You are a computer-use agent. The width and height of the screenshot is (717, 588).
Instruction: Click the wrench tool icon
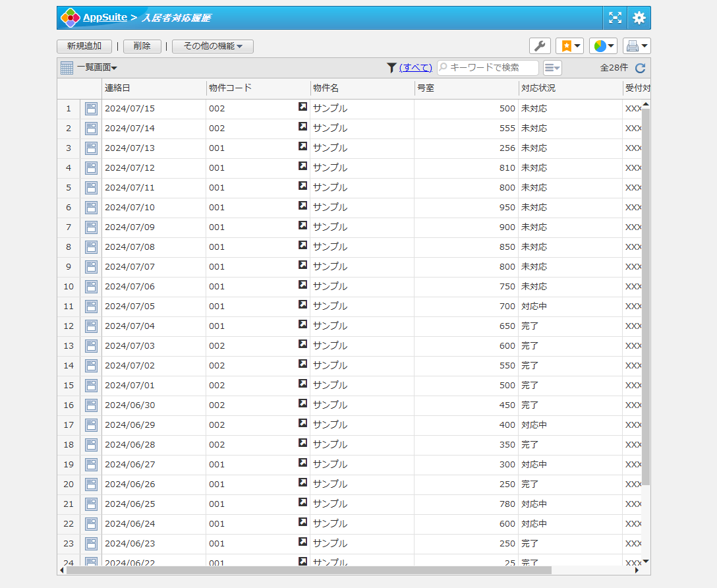pyautogui.click(x=540, y=45)
